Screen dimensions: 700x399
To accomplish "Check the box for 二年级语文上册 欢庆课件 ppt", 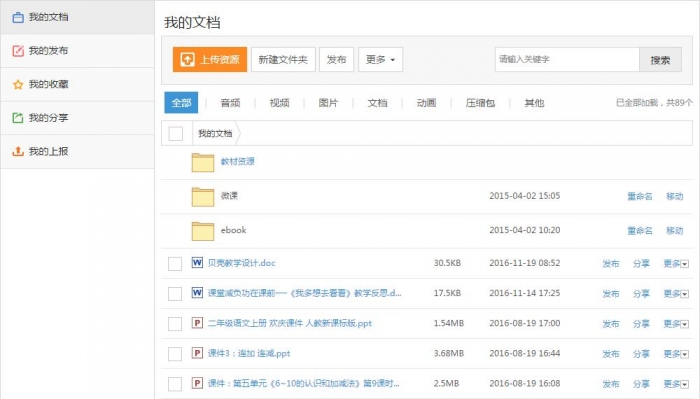I will pyautogui.click(x=175, y=324).
